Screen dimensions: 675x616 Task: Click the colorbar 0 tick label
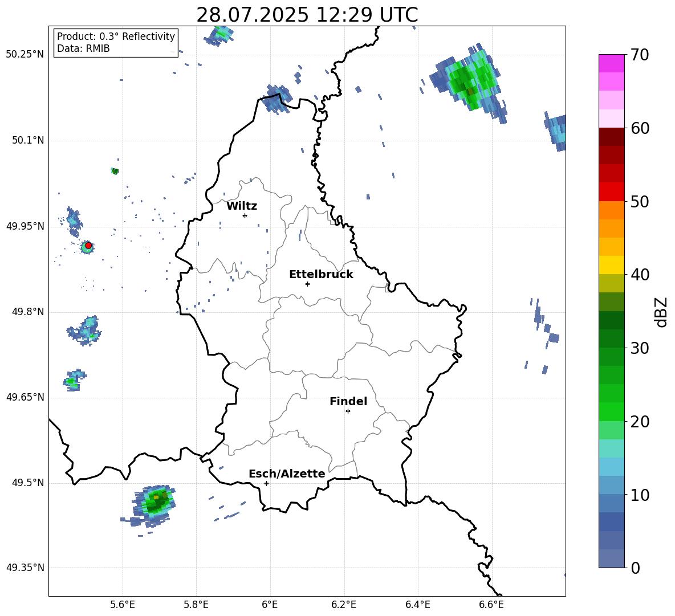click(x=635, y=568)
